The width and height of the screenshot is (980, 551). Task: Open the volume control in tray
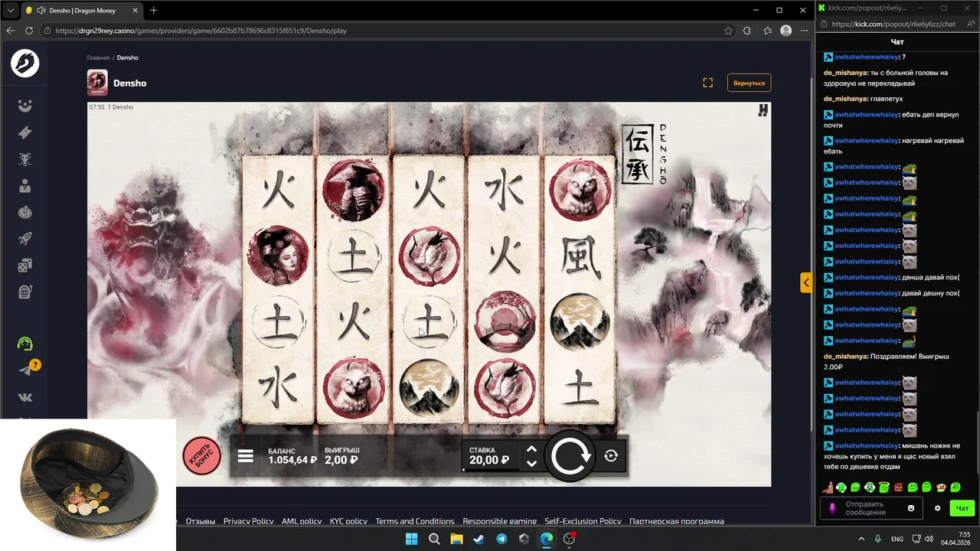pyautogui.click(x=930, y=539)
